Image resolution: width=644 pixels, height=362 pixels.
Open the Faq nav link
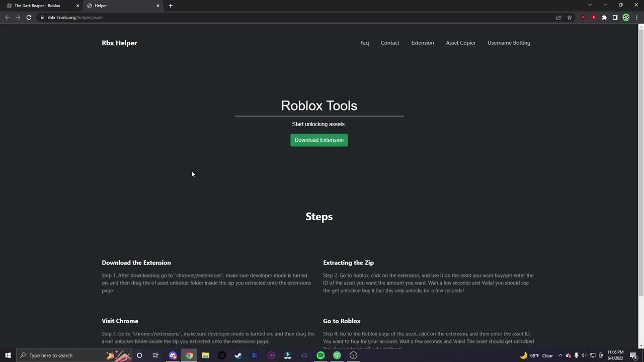coord(364,43)
